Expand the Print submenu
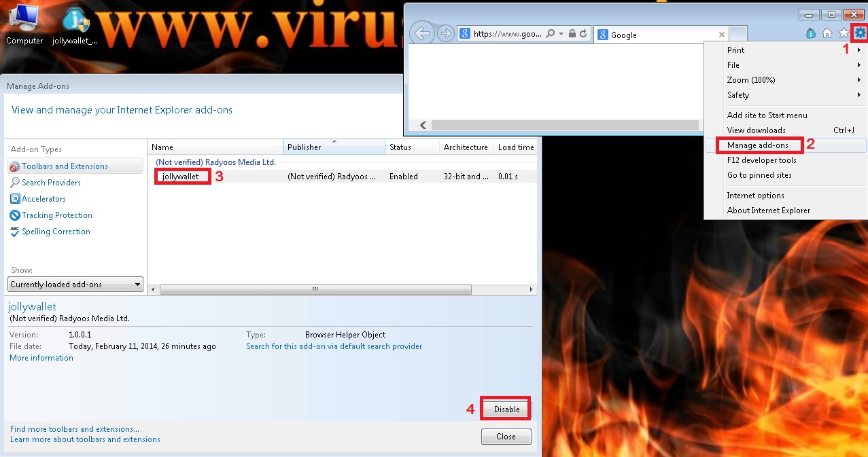 coord(786,50)
